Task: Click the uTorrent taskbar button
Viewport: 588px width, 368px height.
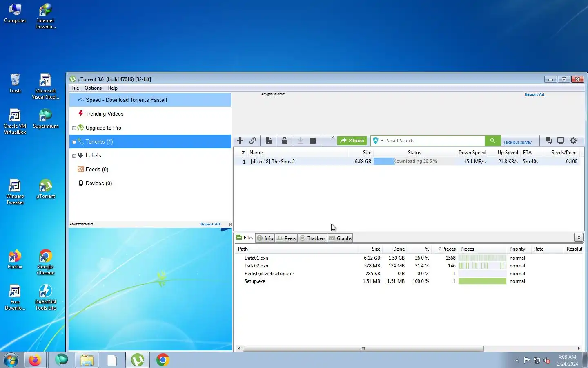Action: pyautogui.click(x=137, y=360)
